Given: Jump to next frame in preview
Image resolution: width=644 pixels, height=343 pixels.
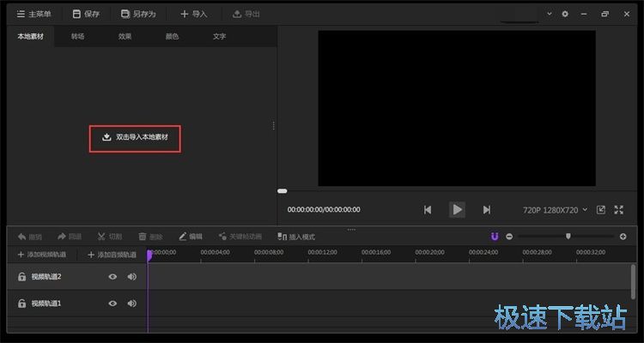Looking at the screenshot, I should coord(487,210).
